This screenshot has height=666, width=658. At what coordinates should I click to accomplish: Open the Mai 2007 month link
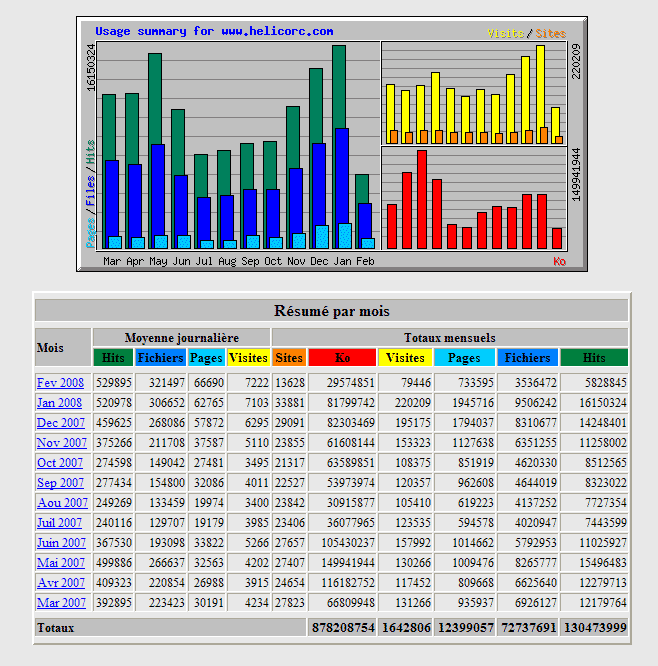coord(61,562)
